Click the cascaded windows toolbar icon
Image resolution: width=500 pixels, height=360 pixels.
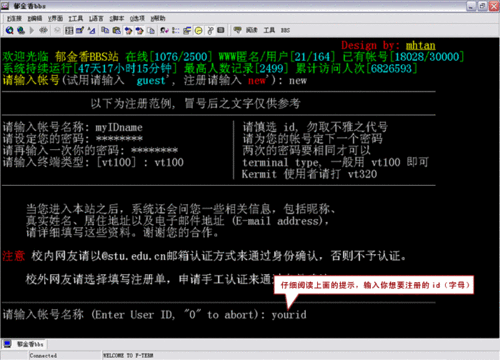(x=187, y=31)
